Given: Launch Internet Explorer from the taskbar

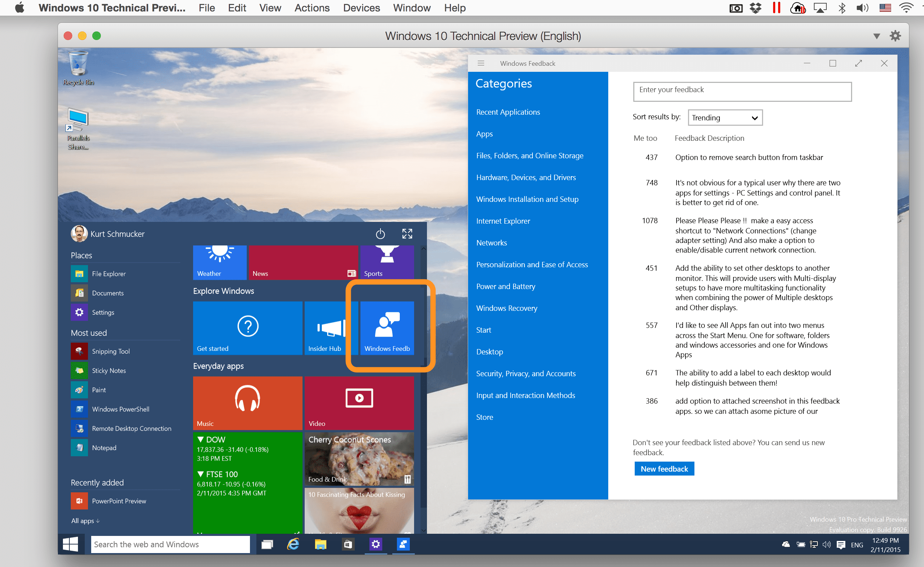Looking at the screenshot, I should click(293, 544).
